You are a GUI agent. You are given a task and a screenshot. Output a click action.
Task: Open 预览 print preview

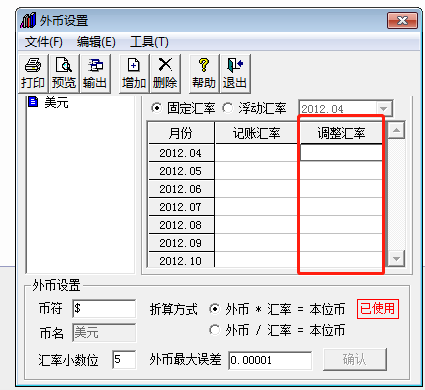[x=64, y=73]
